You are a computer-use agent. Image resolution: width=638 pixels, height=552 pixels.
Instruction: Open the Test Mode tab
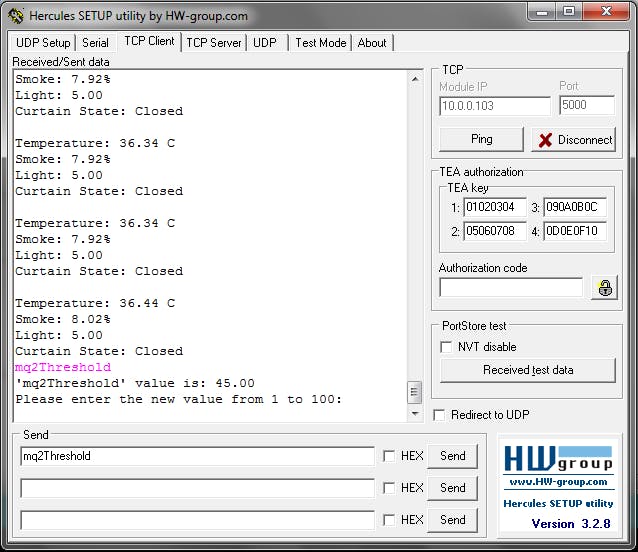321,43
